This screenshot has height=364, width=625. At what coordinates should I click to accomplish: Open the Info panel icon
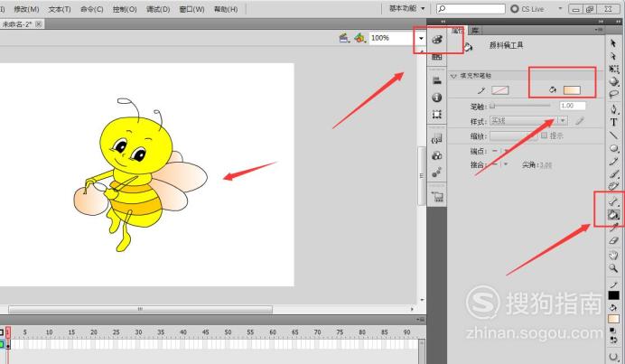coord(437,98)
